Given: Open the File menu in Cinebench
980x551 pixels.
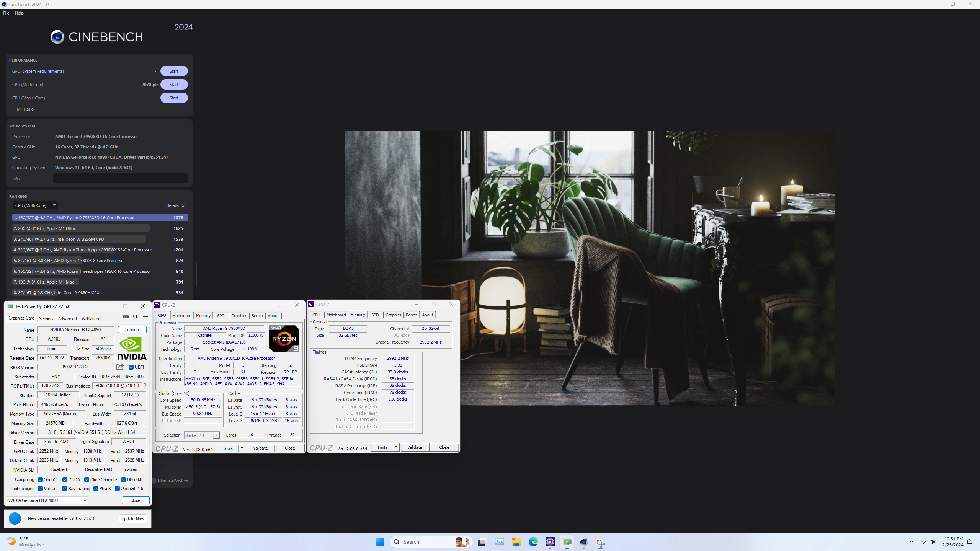Looking at the screenshot, I should coord(6,13).
